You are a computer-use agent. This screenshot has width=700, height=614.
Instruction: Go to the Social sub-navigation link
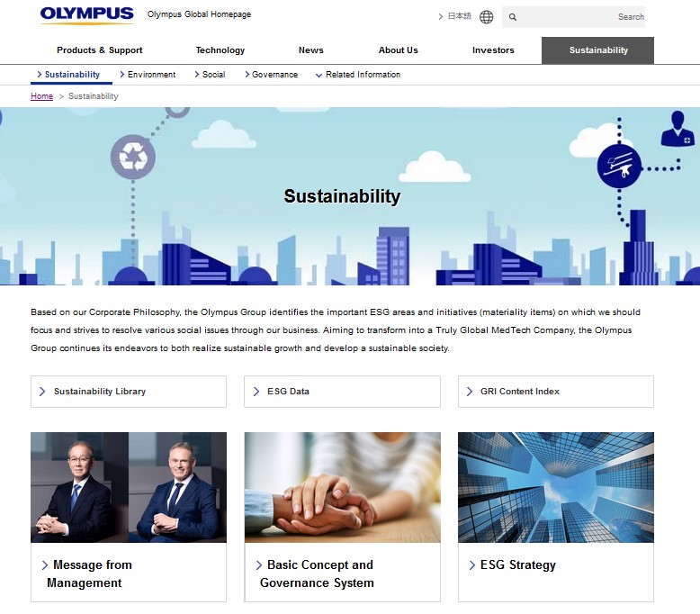tap(210, 75)
